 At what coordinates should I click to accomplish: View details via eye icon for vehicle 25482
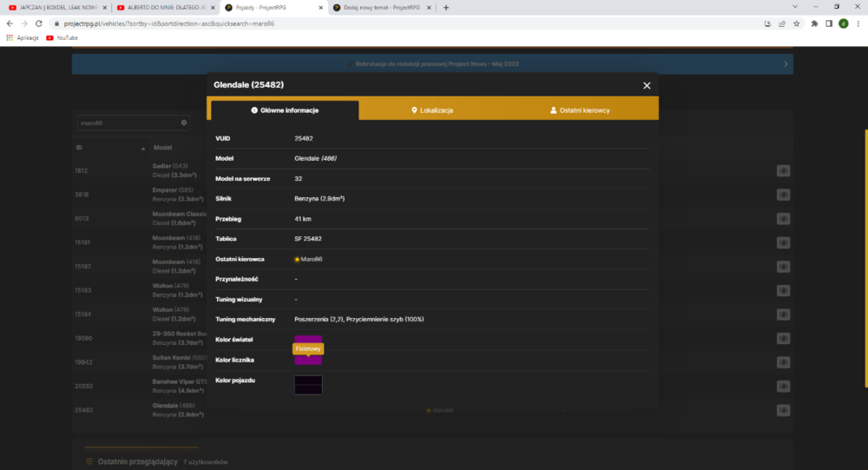pyautogui.click(x=783, y=410)
